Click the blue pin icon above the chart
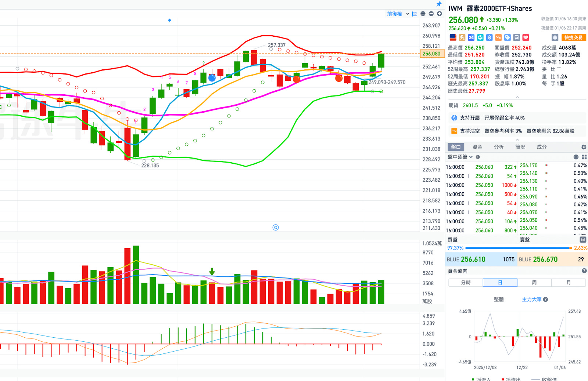This screenshot has width=588, height=381. (x=439, y=4)
